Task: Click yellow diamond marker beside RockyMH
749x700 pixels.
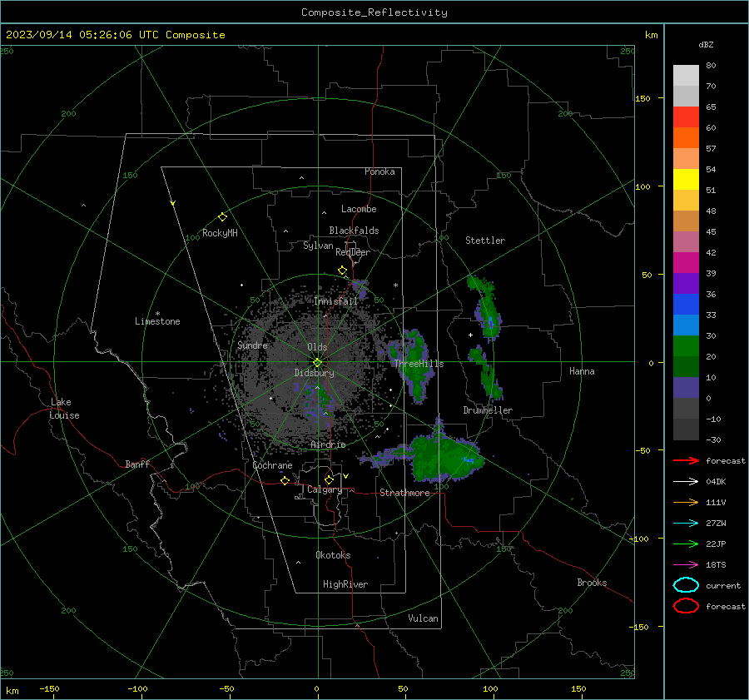Action: click(x=222, y=217)
